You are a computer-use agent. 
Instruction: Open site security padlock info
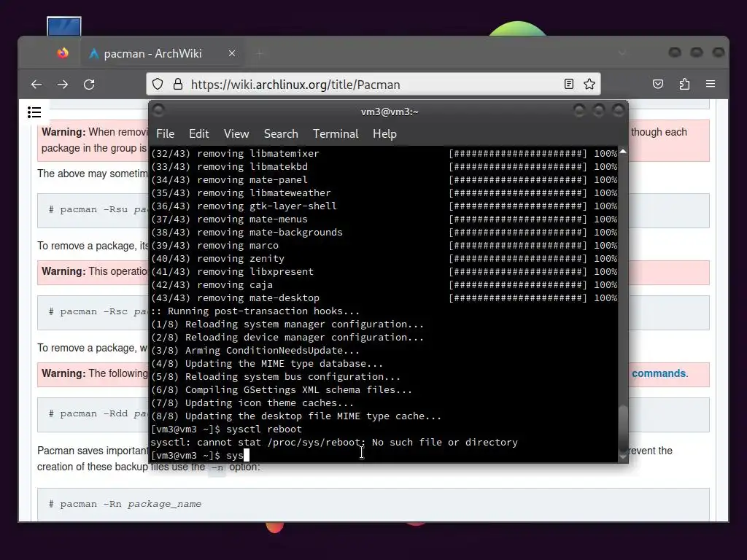tap(178, 85)
